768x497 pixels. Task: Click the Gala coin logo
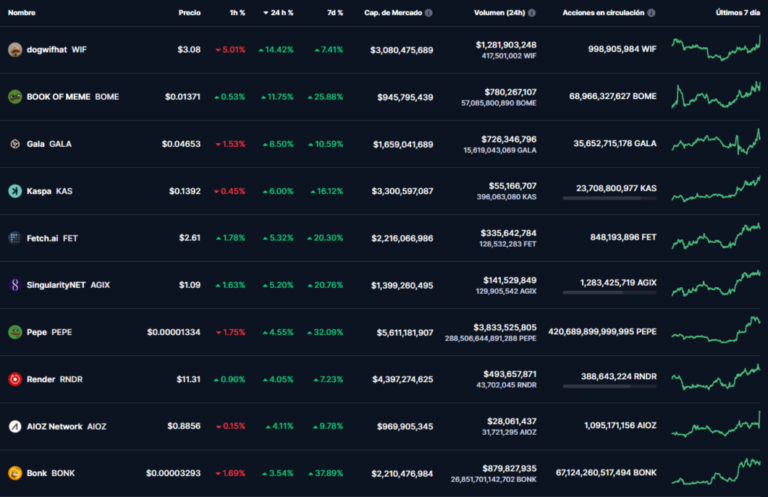click(15, 144)
